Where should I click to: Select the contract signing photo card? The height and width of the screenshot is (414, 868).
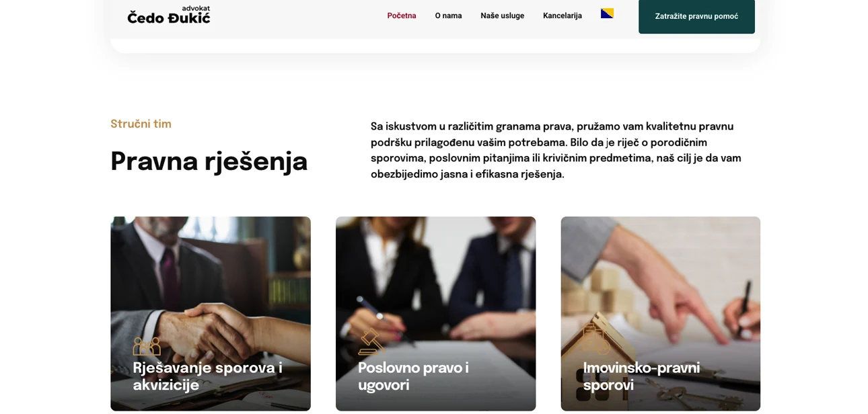point(435,313)
